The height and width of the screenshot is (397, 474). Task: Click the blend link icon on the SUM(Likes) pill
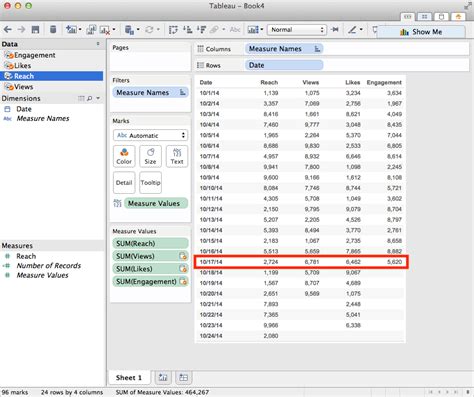(183, 269)
